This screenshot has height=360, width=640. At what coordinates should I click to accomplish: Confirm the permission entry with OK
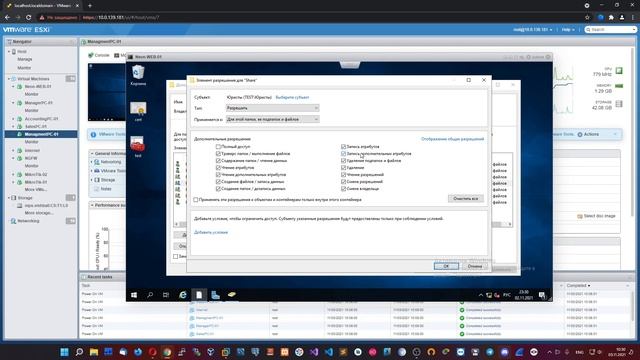pyautogui.click(x=446, y=266)
